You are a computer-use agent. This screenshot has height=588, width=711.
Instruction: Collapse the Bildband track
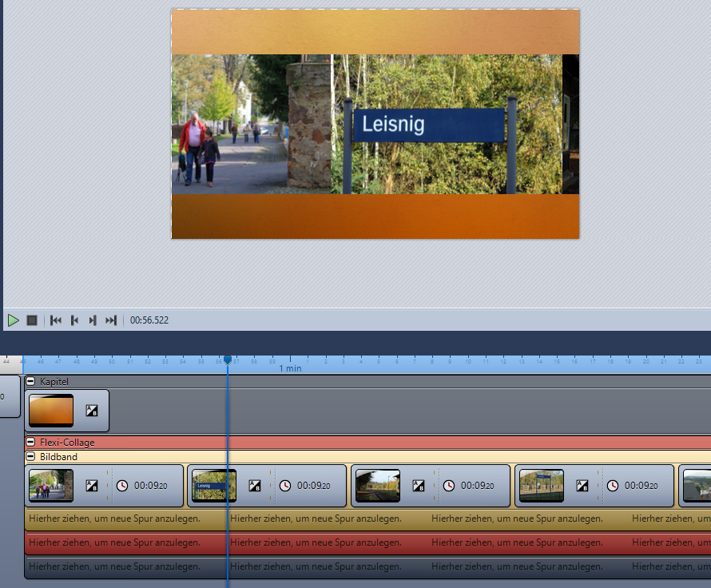[31, 457]
